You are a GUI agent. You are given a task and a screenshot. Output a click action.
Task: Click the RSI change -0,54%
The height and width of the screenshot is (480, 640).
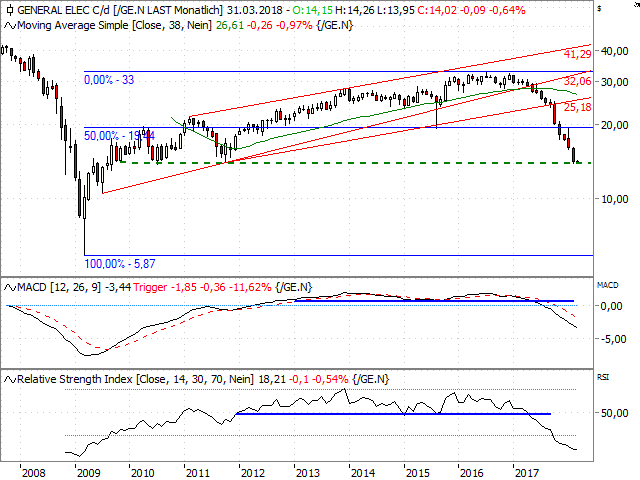pyautogui.click(x=330, y=380)
